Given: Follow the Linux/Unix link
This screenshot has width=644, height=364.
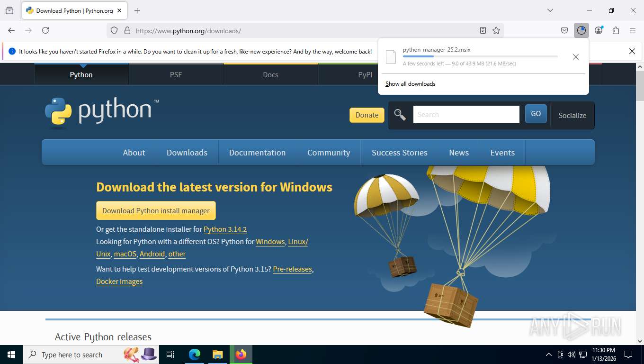Looking at the screenshot, I should 298,242.
